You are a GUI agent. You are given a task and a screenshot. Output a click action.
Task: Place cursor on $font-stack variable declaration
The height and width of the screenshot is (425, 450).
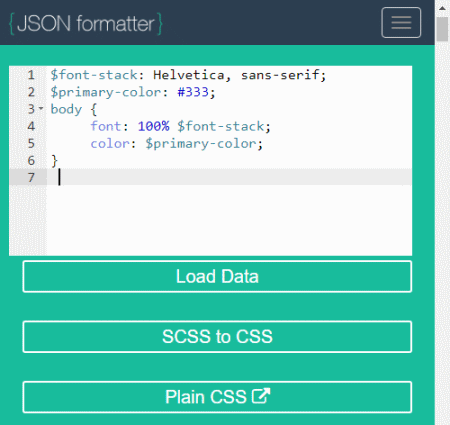(x=94, y=75)
